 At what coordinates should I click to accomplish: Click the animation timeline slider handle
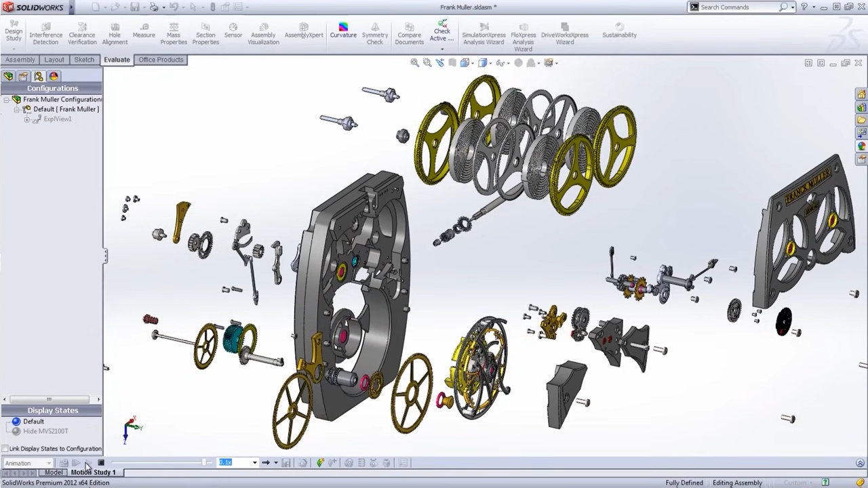point(205,463)
